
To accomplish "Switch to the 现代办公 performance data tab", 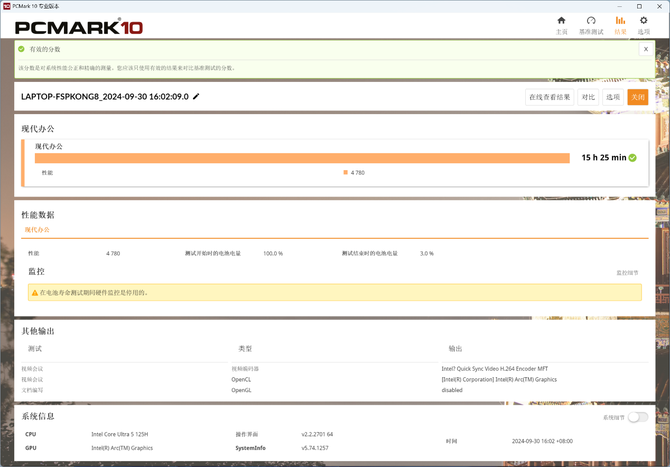I will 37,230.
